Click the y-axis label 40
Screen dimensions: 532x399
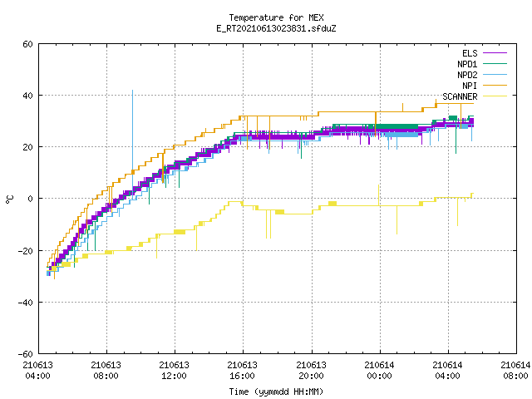click(27, 96)
